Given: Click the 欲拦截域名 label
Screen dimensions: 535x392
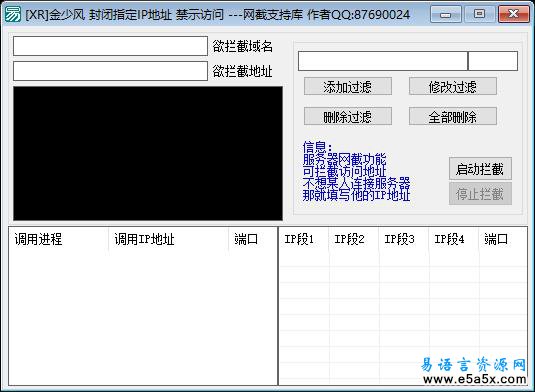Looking at the screenshot, I should coord(243,46).
